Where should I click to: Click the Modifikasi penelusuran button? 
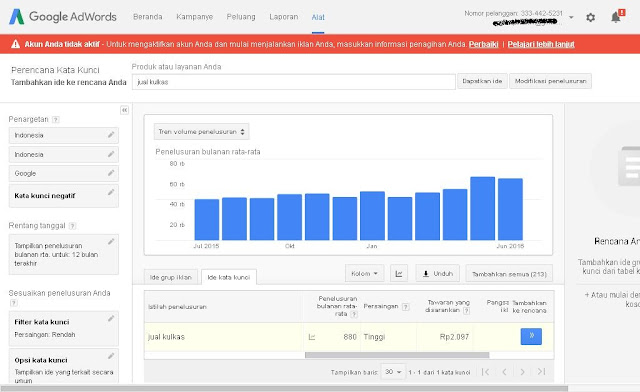click(x=550, y=81)
